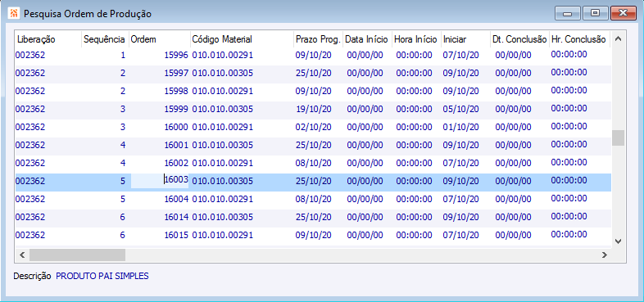Close the Pesquisa Ordem de Produção window
The width and height of the screenshot is (644, 302).
[x=623, y=14]
